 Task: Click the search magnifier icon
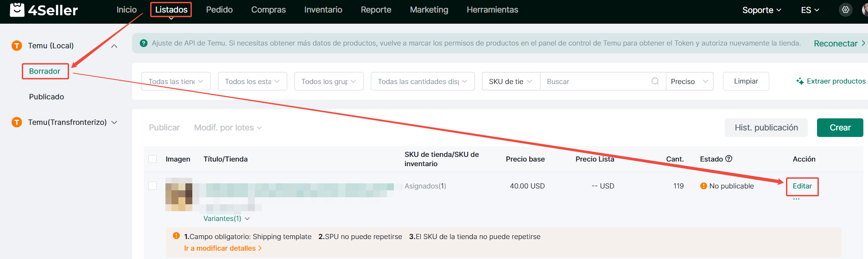[x=655, y=81]
